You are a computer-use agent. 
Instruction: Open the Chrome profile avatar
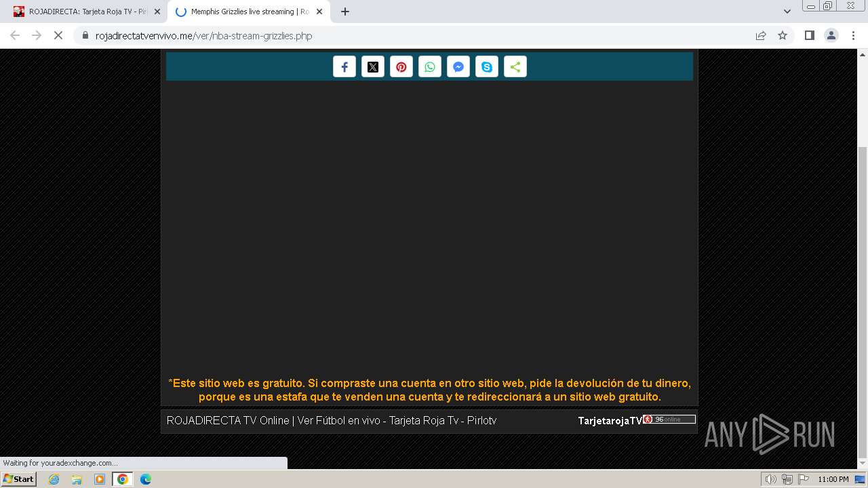click(x=831, y=35)
